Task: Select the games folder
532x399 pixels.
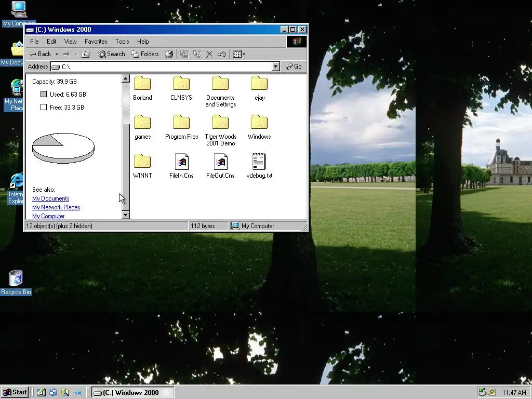Action: (x=142, y=127)
